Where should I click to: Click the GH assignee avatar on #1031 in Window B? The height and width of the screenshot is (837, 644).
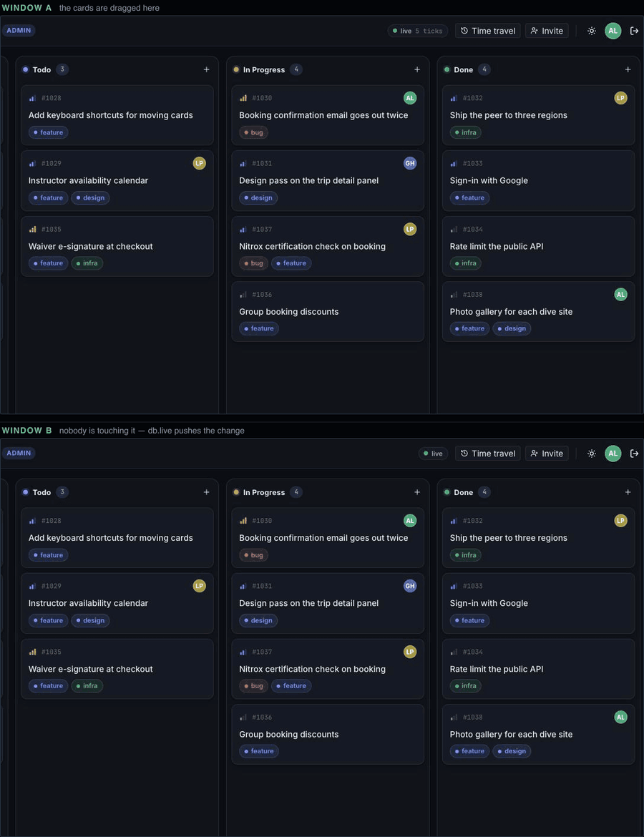pyautogui.click(x=410, y=586)
